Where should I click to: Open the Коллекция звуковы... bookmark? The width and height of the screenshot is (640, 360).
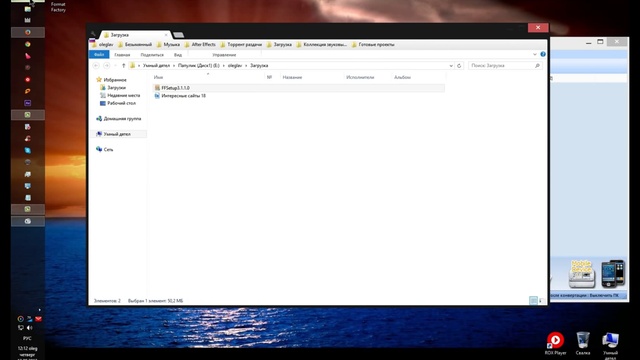[321, 44]
